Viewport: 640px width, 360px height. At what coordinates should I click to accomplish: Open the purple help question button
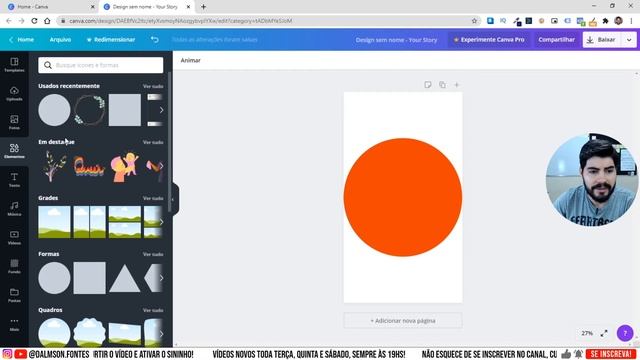coord(625,333)
